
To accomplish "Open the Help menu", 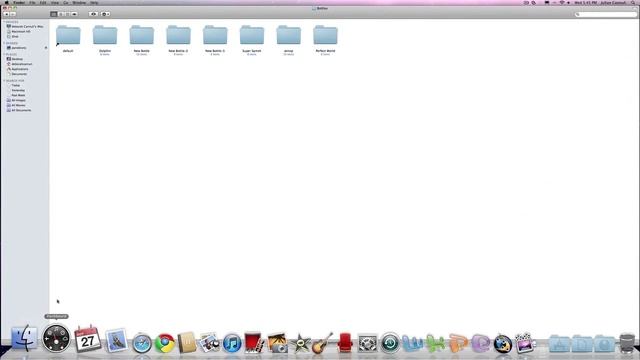I will coord(94,2).
